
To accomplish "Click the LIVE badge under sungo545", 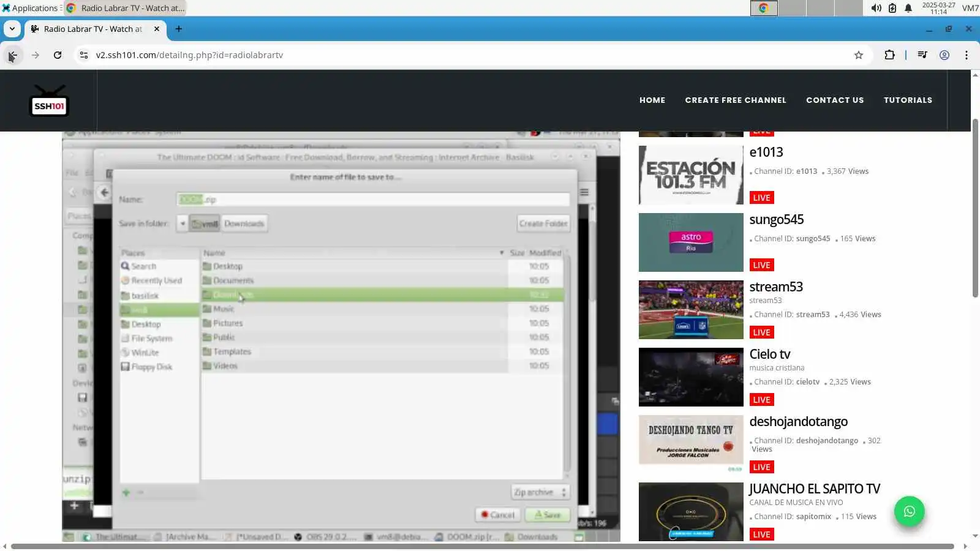I will [761, 265].
